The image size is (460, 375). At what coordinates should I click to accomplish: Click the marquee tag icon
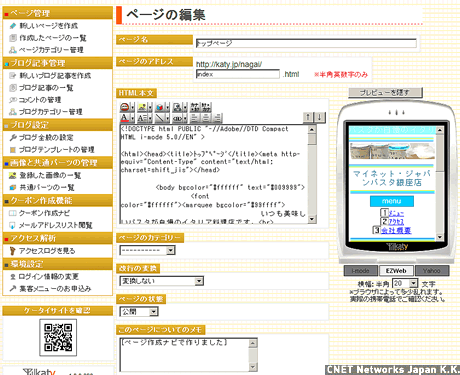tap(177, 118)
